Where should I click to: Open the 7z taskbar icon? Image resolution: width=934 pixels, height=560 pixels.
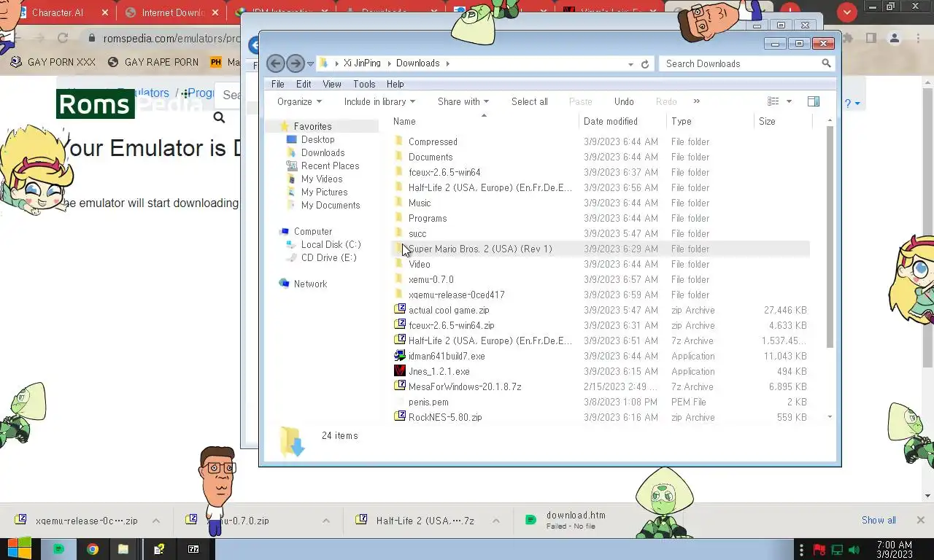[193, 549]
